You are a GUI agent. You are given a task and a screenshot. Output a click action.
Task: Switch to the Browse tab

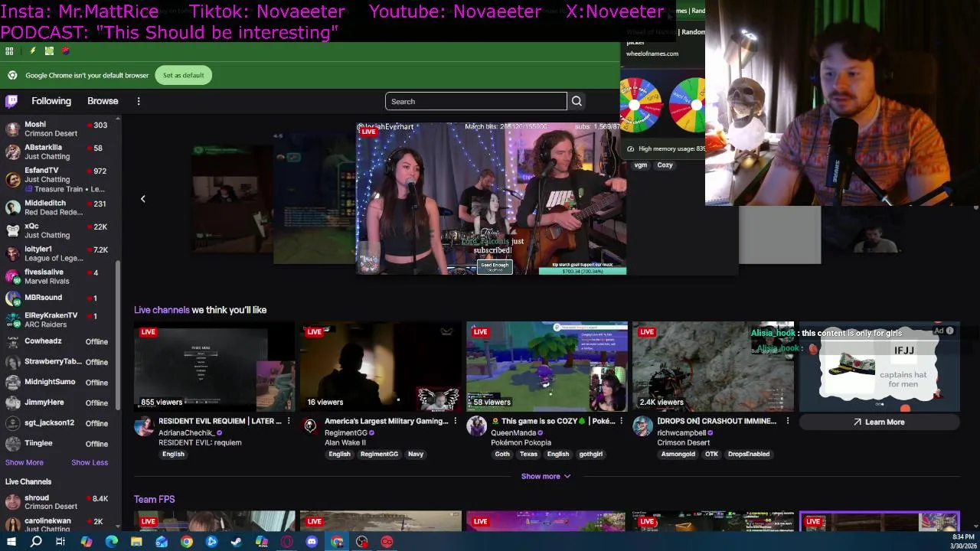click(x=103, y=101)
